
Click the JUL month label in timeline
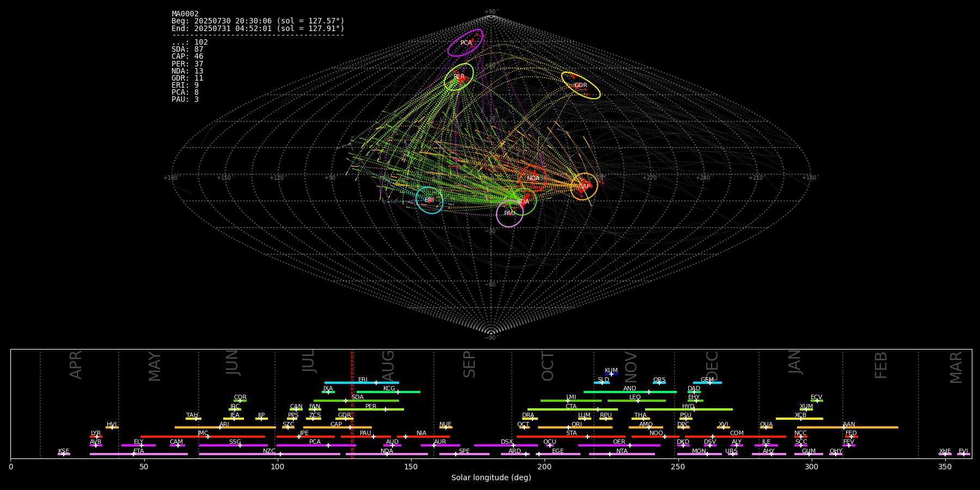308,361
